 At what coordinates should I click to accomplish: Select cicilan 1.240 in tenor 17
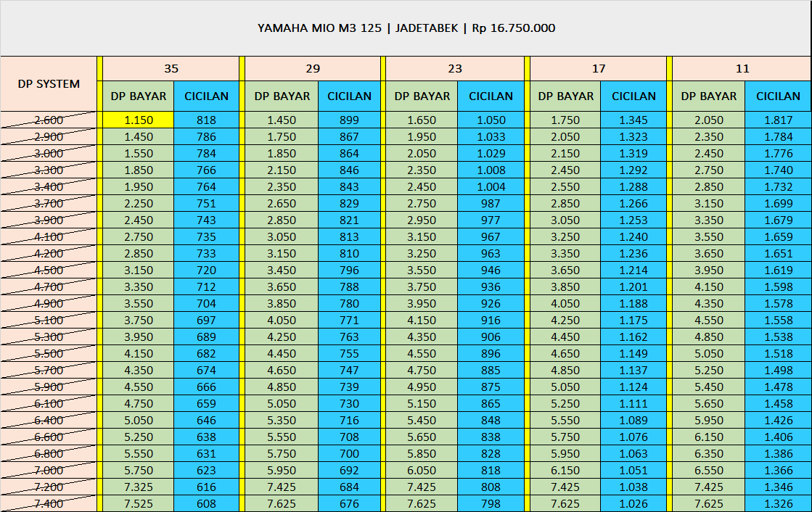(x=633, y=236)
